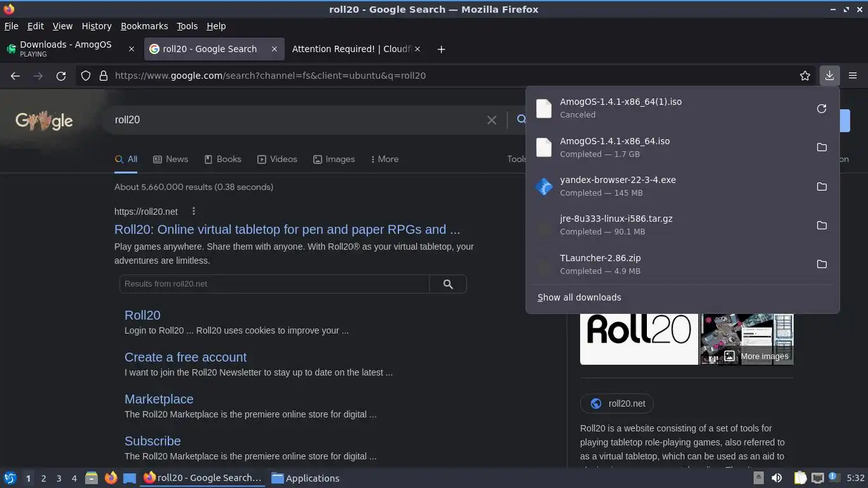The width and height of the screenshot is (868, 488).
Task: Click the roll20.net website chip
Action: pos(617,403)
